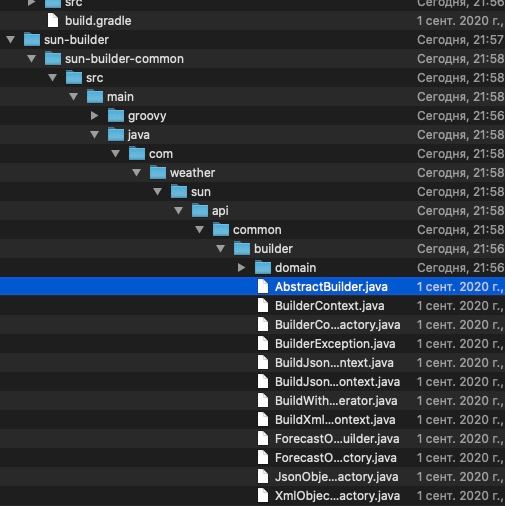The width and height of the screenshot is (505, 506).
Task: Click the XmlObjec...actory.java file icon
Action: pos(263,495)
